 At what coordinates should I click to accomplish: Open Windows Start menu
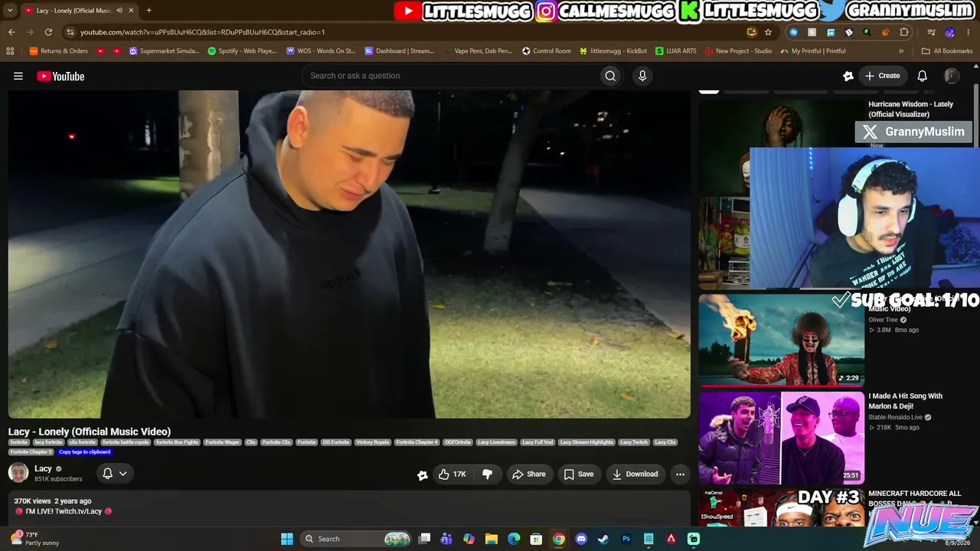click(x=287, y=539)
